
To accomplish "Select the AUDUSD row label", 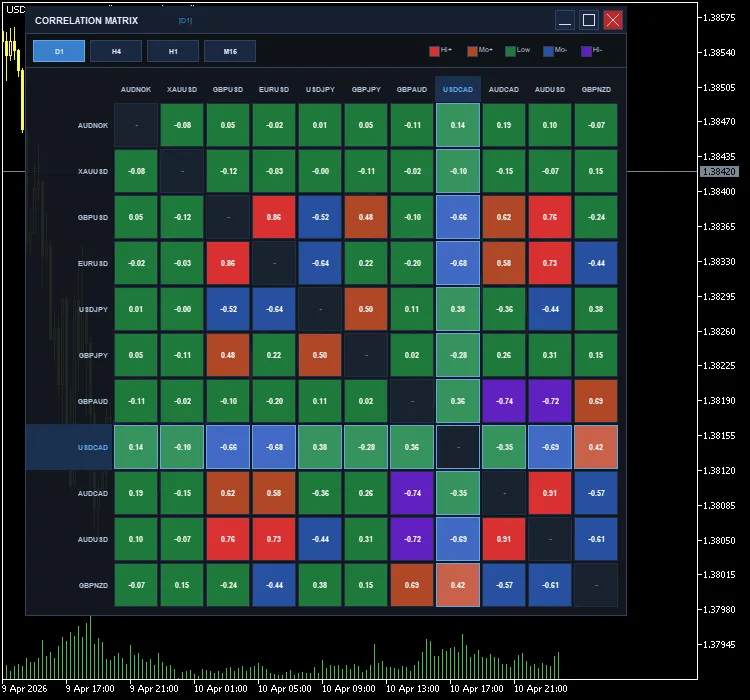I will click(x=93, y=539).
